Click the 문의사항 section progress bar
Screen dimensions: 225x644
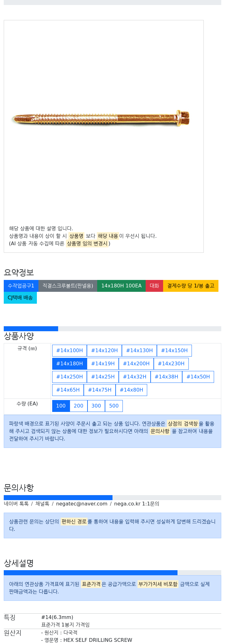[112, 498]
